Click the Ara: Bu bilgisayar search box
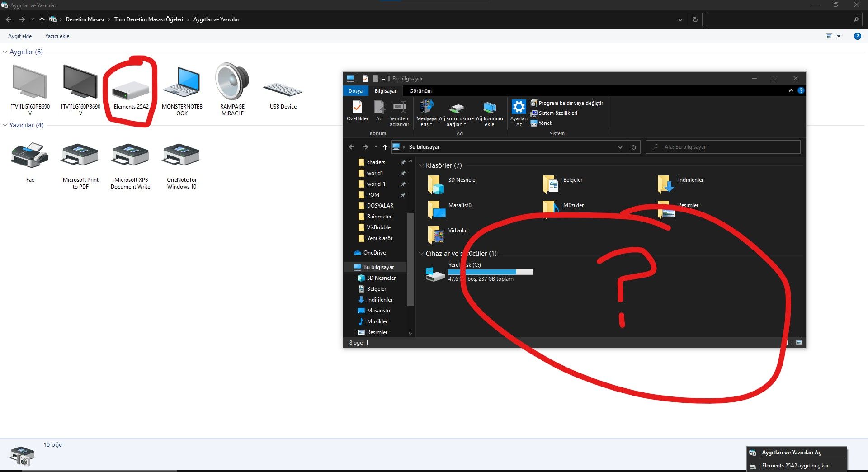This screenshot has height=472, width=868. click(x=723, y=147)
